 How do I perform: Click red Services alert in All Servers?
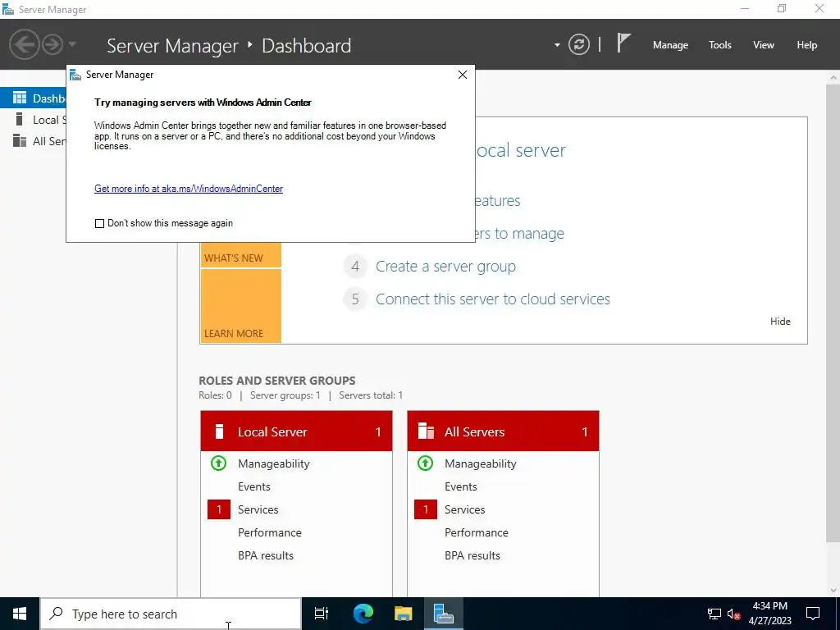pyautogui.click(x=426, y=509)
